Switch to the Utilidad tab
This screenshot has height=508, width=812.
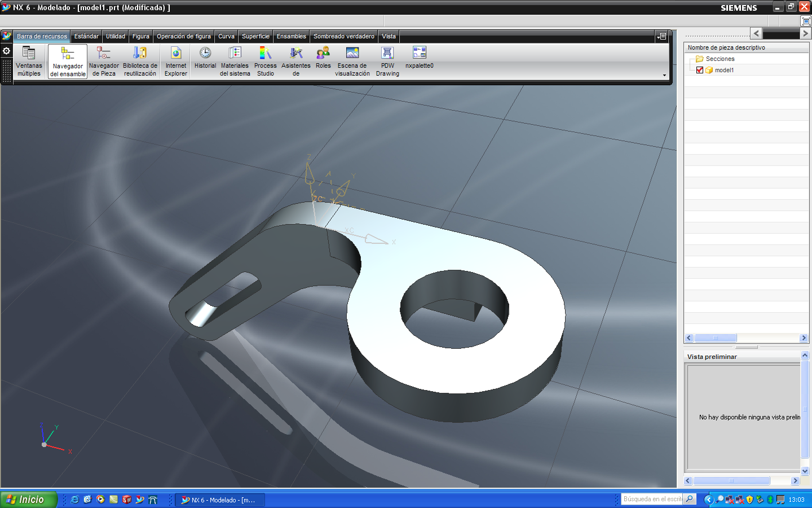point(116,36)
